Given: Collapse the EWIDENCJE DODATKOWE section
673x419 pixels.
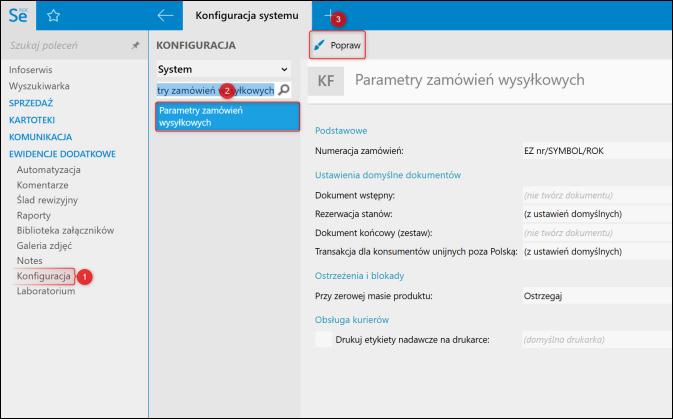Looking at the screenshot, I should pyautogui.click(x=62, y=154).
